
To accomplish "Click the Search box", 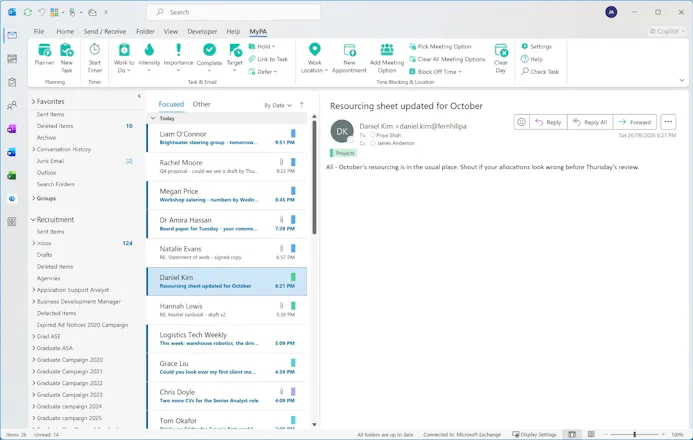I will point(233,12).
